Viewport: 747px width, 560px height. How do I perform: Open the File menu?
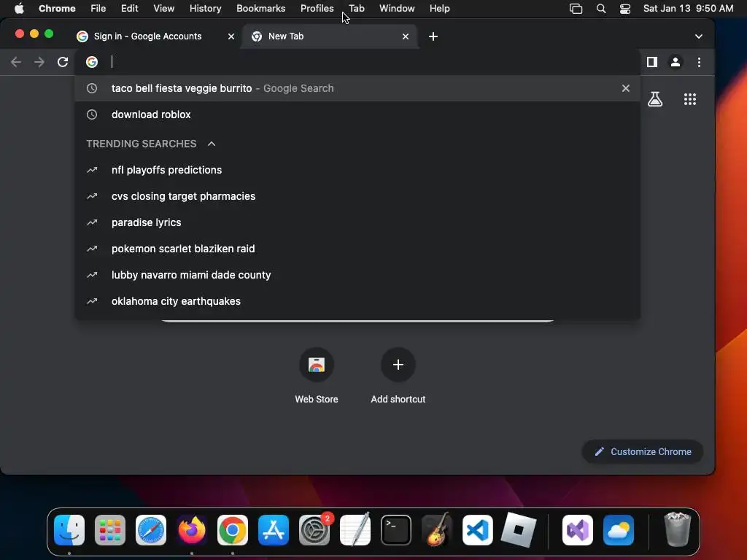click(x=98, y=8)
